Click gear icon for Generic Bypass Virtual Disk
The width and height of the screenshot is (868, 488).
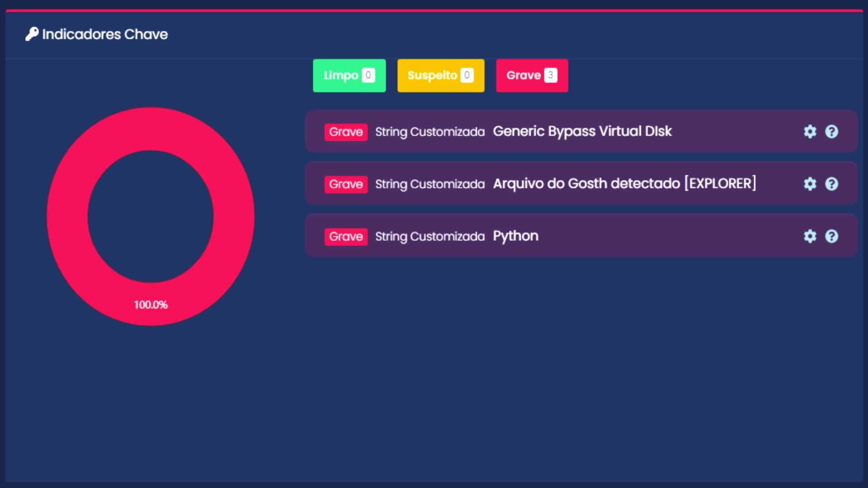810,131
